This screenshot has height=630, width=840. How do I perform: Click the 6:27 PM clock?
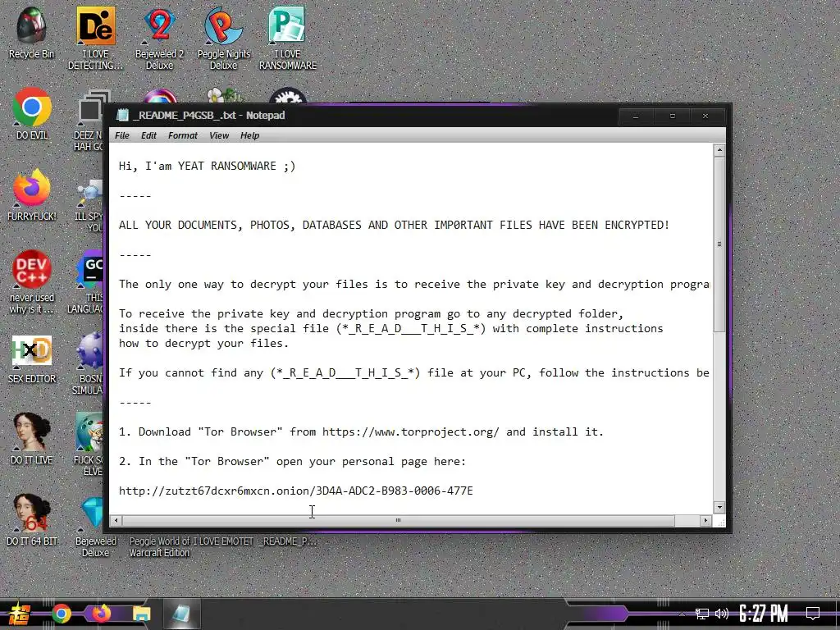(x=764, y=614)
